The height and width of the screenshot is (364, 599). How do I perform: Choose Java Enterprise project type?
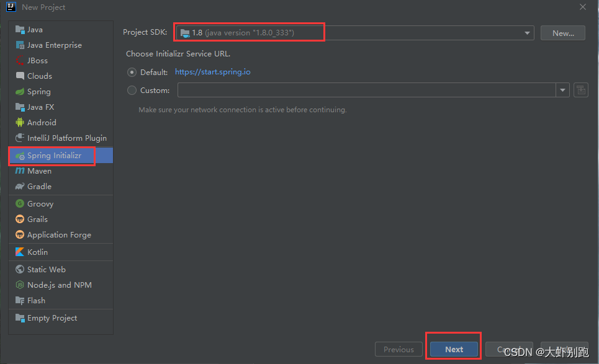click(61, 45)
